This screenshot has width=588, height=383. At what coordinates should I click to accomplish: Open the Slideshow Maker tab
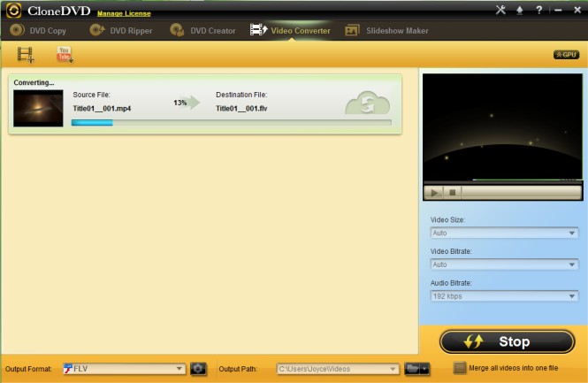(x=386, y=30)
